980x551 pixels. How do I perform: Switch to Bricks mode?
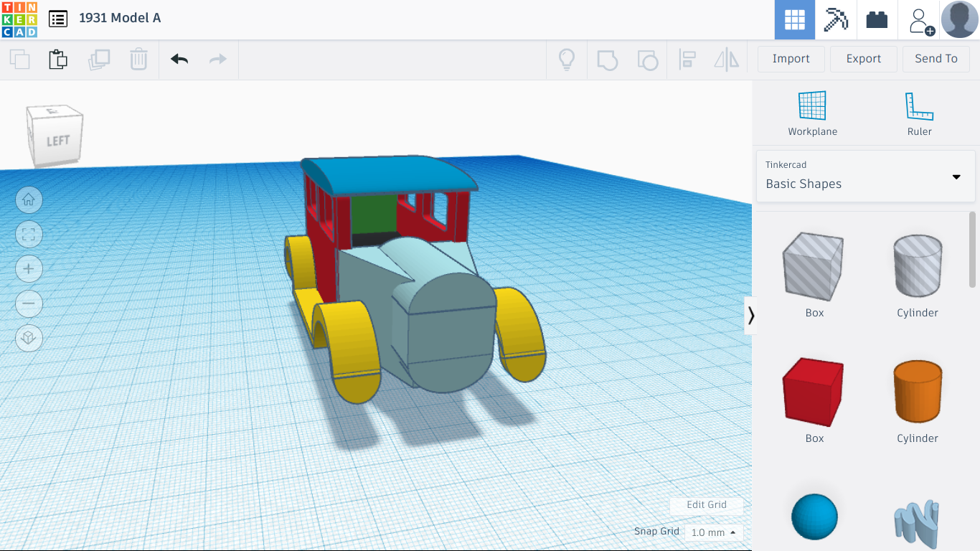point(877,19)
